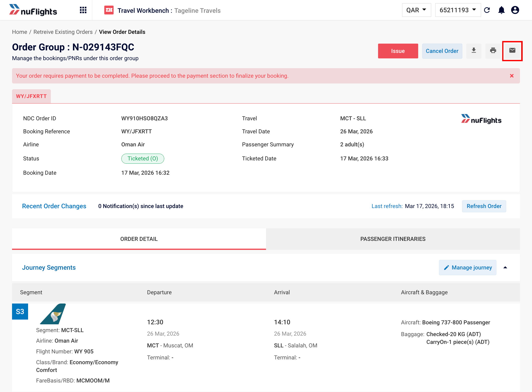This screenshot has height=392, width=532.
Task: Click the Order Group N-029143FQC title
Action: 73,47
